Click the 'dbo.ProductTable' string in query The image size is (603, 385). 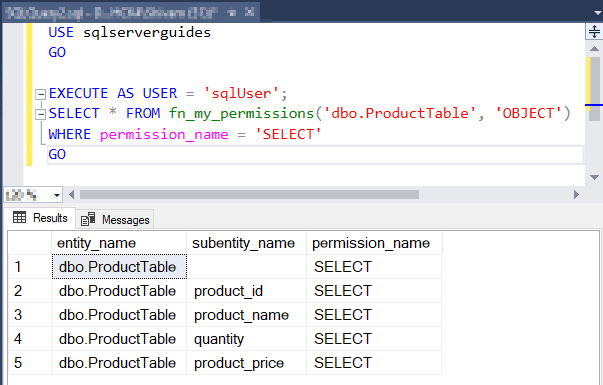pos(400,113)
